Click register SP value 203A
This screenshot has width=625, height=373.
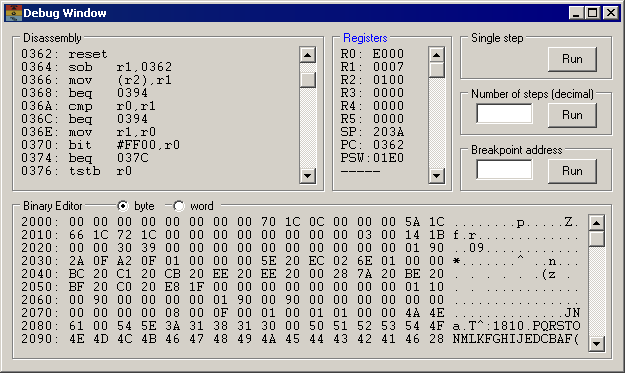point(388,132)
